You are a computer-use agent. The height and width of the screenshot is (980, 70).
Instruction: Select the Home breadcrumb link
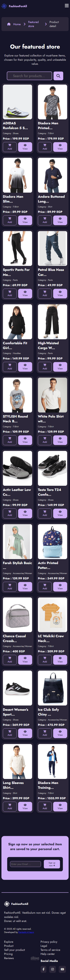(x=17, y=24)
